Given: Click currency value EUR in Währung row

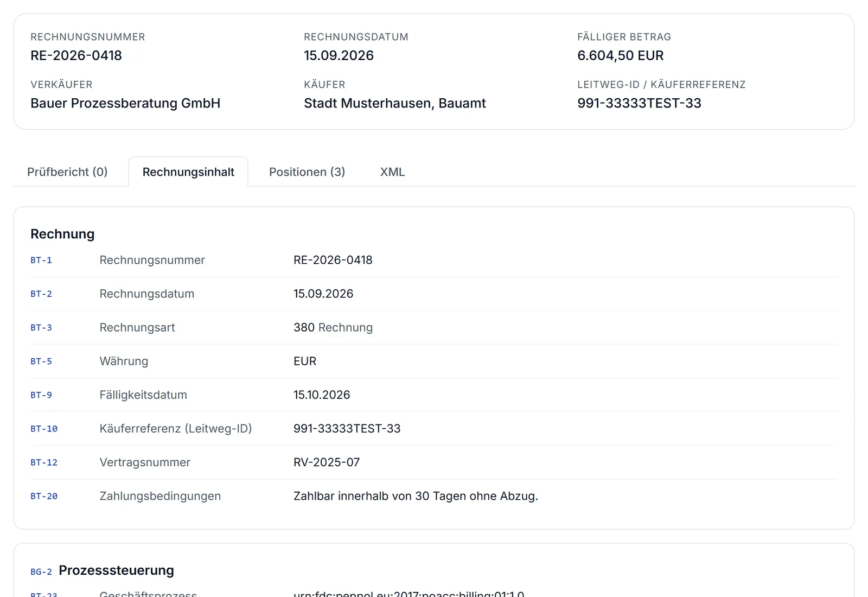Looking at the screenshot, I should (x=305, y=361).
